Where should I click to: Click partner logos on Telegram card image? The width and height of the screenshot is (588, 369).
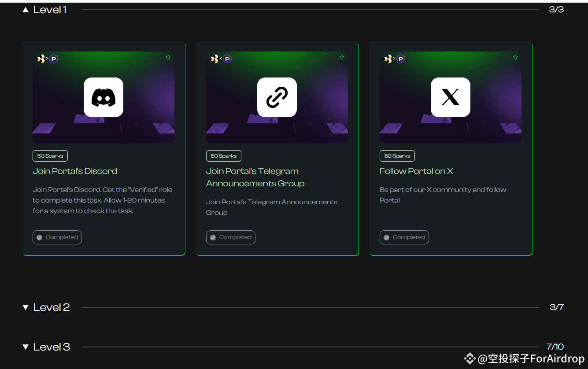pos(221,59)
